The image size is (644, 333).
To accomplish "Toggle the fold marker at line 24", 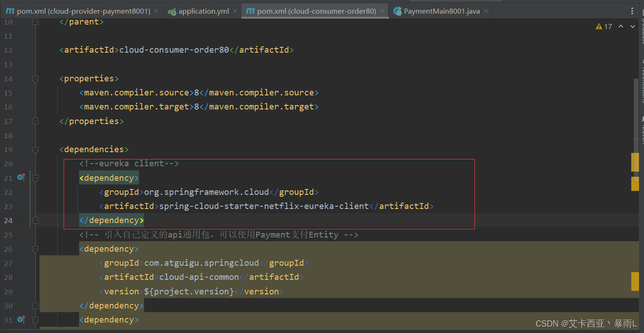I will click(35, 220).
